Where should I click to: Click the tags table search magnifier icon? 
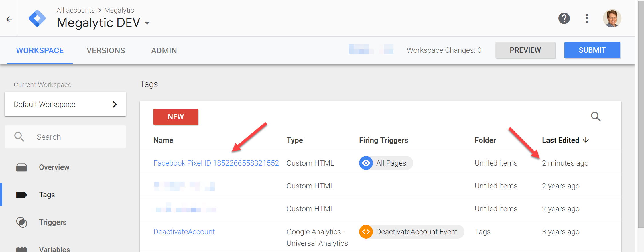pos(596,117)
